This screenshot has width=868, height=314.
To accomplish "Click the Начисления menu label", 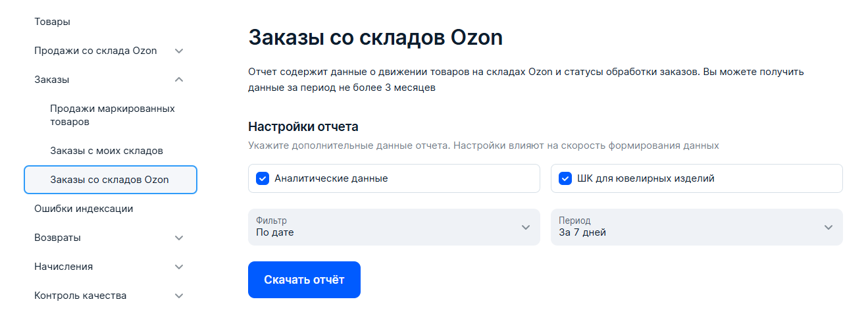I will tap(63, 267).
